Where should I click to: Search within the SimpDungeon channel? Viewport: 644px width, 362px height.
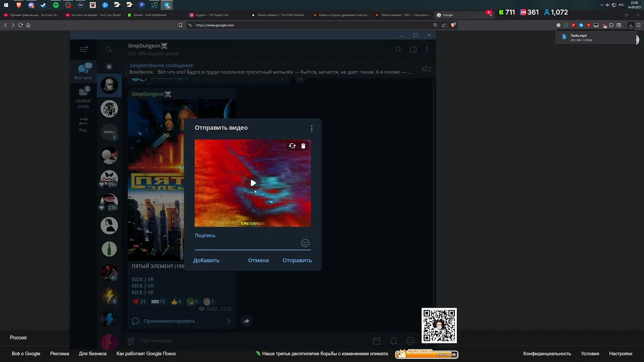(x=398, y=49)
